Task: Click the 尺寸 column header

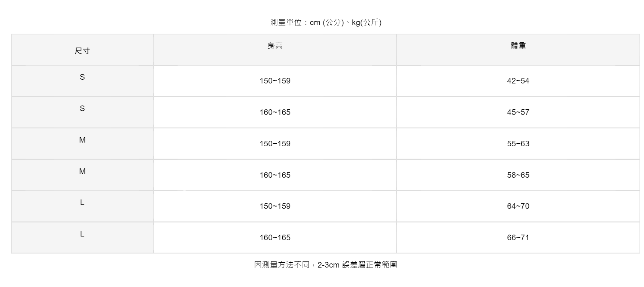Action: pyautogui.click(x=82, y=51)
